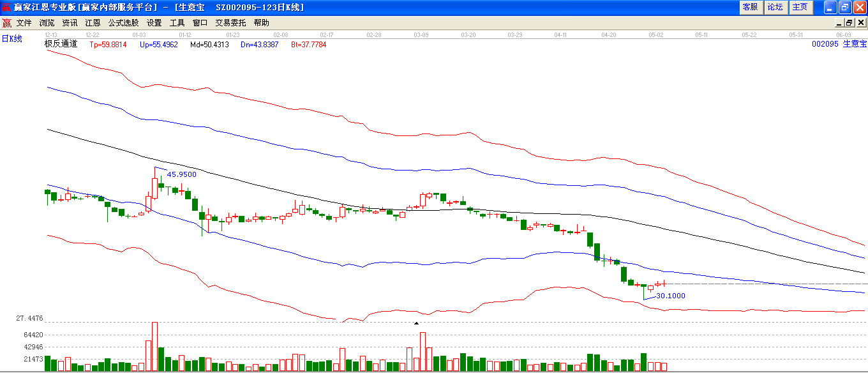Screen dimensions: 868x373
Task: Click the 03-09 date on time axis
Action: [x=421, y=34]
